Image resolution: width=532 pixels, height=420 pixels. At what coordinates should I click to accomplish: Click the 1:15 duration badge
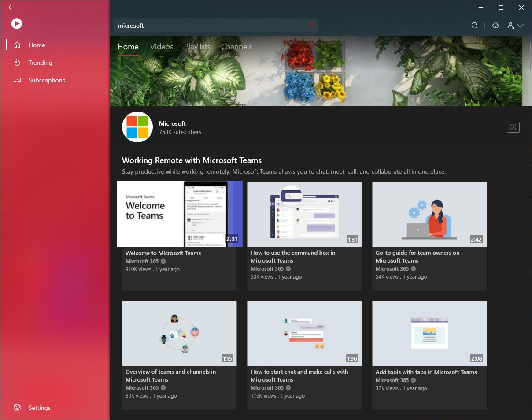227,358
